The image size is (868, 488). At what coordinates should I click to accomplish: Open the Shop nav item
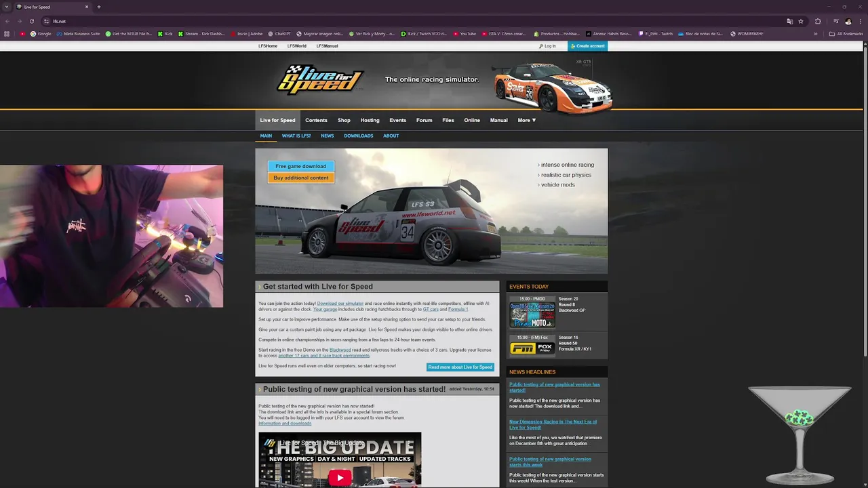pyautogui.click(x=344, y=120)
